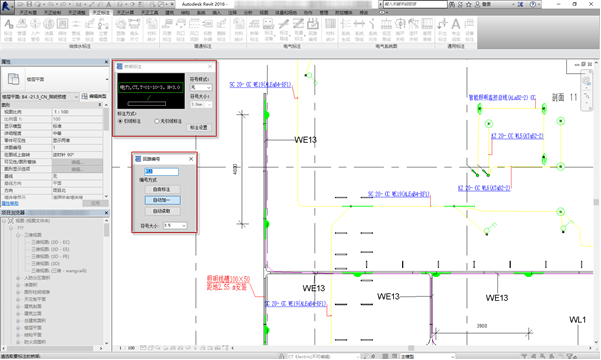Click the 自由标注 button in 回路编号 dialog
The height and width of the screenshot is (360, 601).
(162, 189)
